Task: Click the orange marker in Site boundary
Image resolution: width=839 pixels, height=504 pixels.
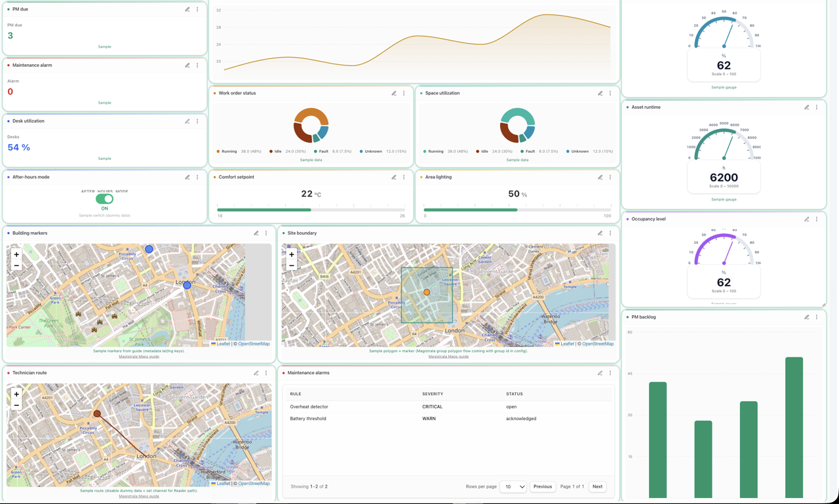Action: pyautogui.click(x=427, y=292)
